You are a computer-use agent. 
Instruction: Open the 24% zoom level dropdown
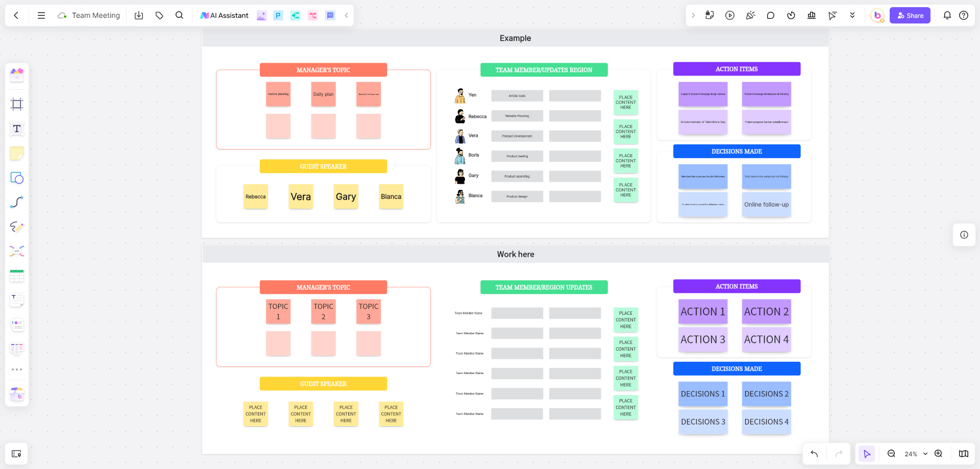pyautogui.click(x=916, y=454)
